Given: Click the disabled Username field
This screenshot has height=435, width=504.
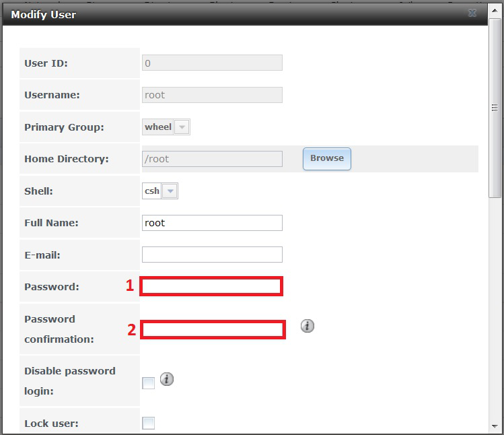Looking at the screenshot, I should click(212, 95).
